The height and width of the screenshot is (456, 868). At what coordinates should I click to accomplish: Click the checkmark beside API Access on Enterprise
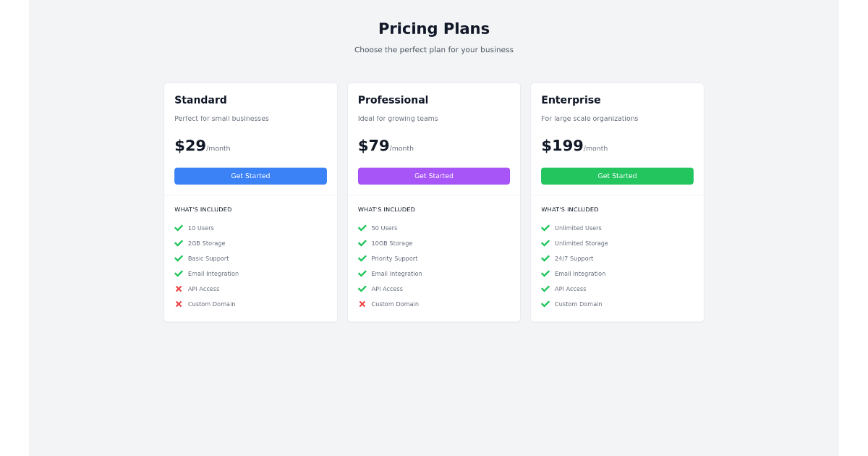click(x=546, y=289)
